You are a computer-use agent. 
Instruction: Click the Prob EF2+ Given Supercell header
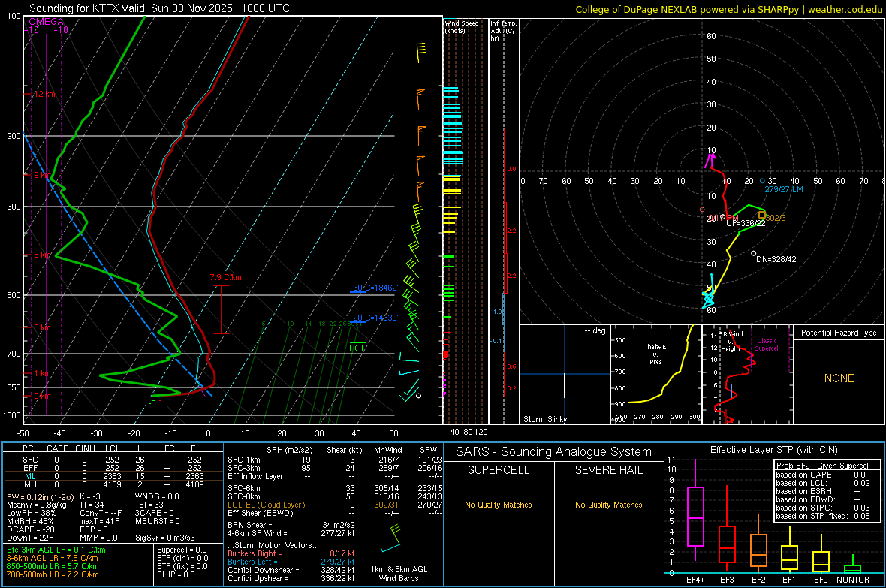click(x=823, y=466)
